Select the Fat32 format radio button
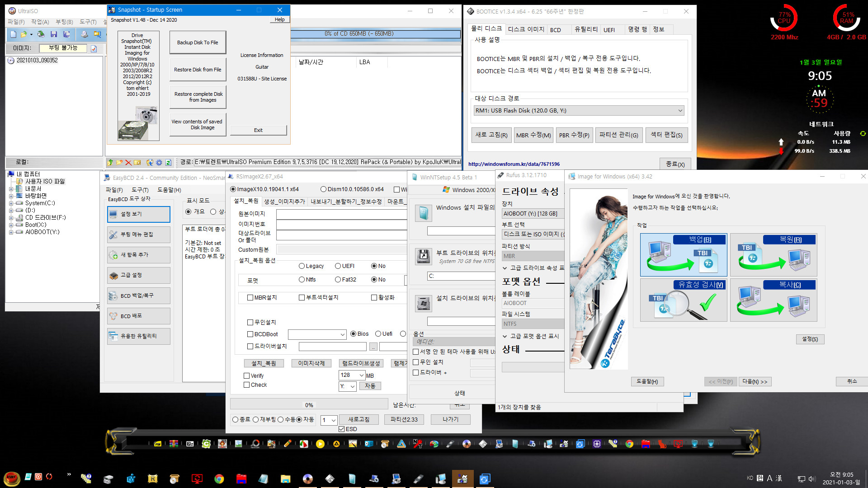Viewport: 868px width, 488px height. coord(338,280)
